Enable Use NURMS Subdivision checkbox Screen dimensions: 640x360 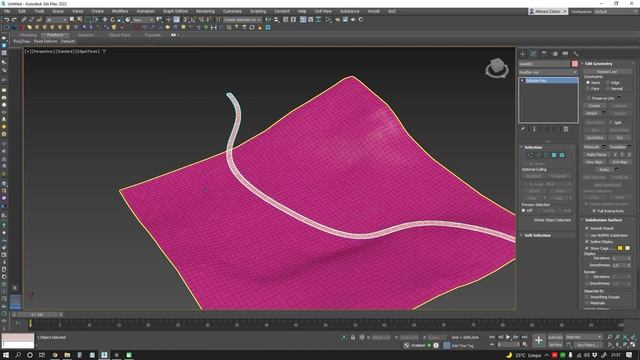click(x=587, y=235)
